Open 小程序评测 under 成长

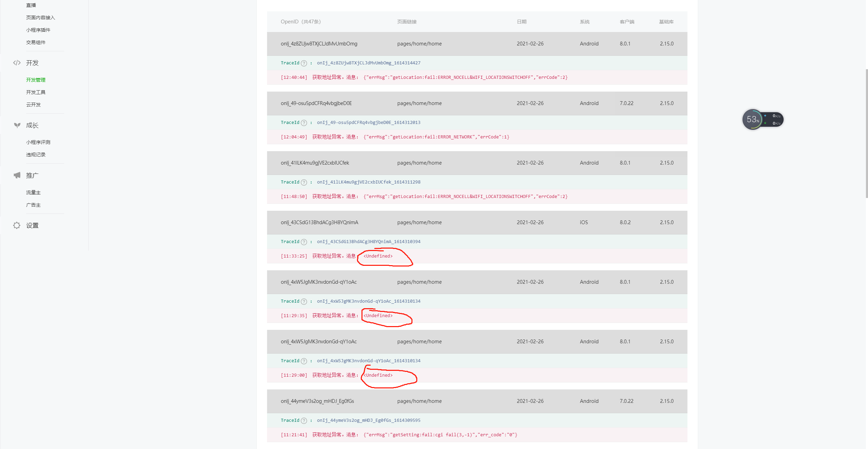pyautogui.click(x=38, y=142)
